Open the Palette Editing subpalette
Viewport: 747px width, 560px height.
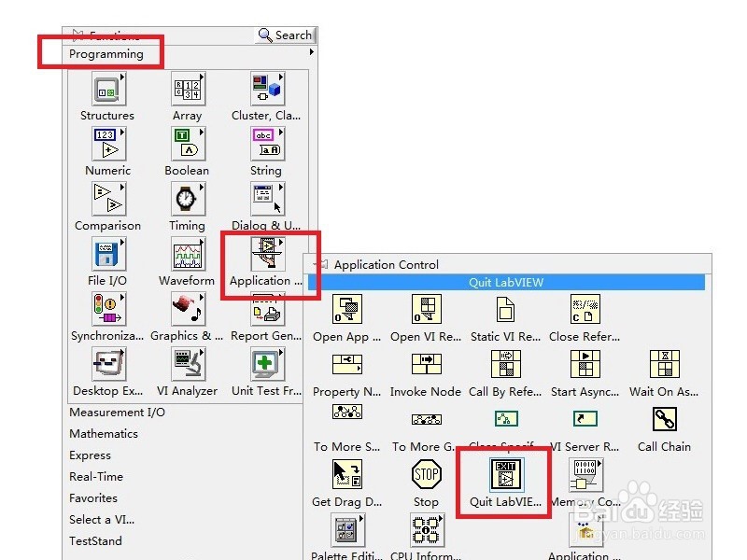click(347, 530)
